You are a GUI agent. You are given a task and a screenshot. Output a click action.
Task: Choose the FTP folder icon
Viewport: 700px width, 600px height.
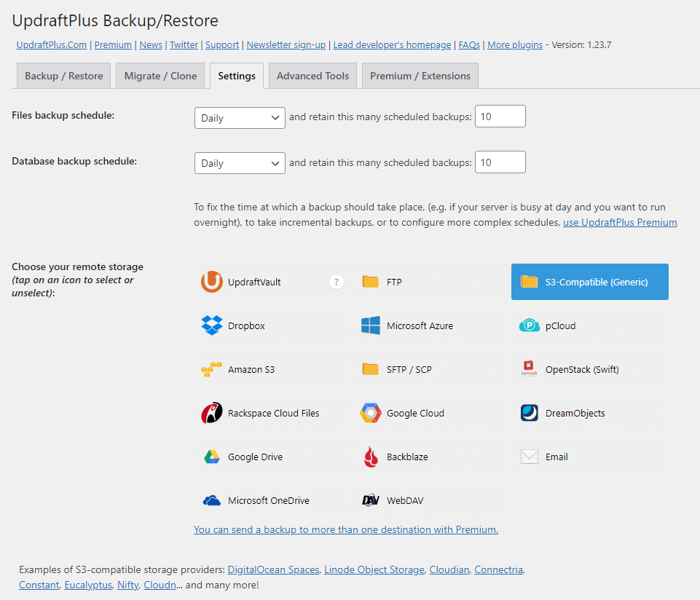pos(370,282)
